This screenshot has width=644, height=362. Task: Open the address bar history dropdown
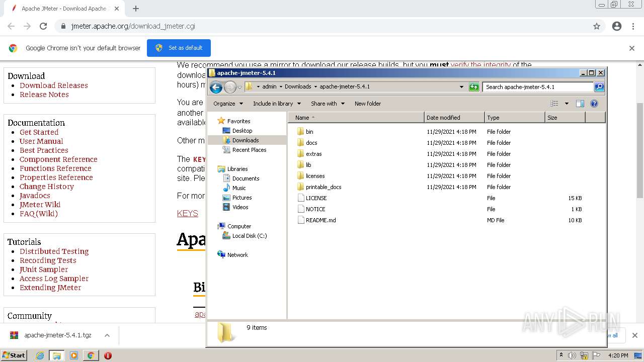[x=461, y=87]
